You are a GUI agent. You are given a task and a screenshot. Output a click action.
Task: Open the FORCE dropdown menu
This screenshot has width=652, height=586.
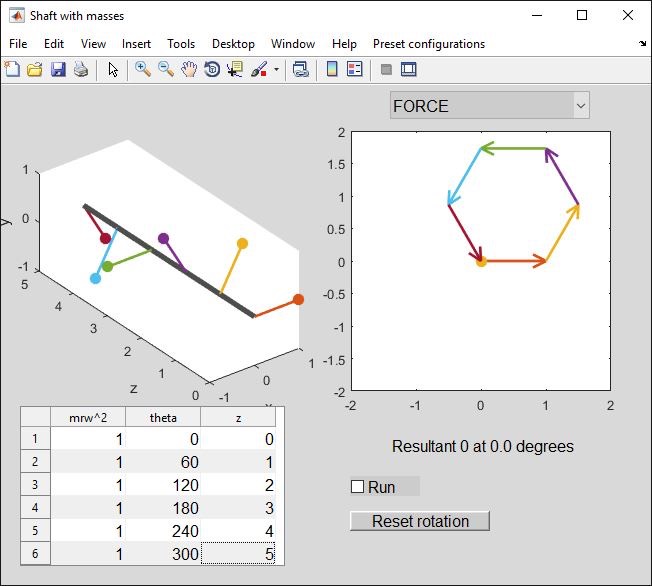coord(489,106)
